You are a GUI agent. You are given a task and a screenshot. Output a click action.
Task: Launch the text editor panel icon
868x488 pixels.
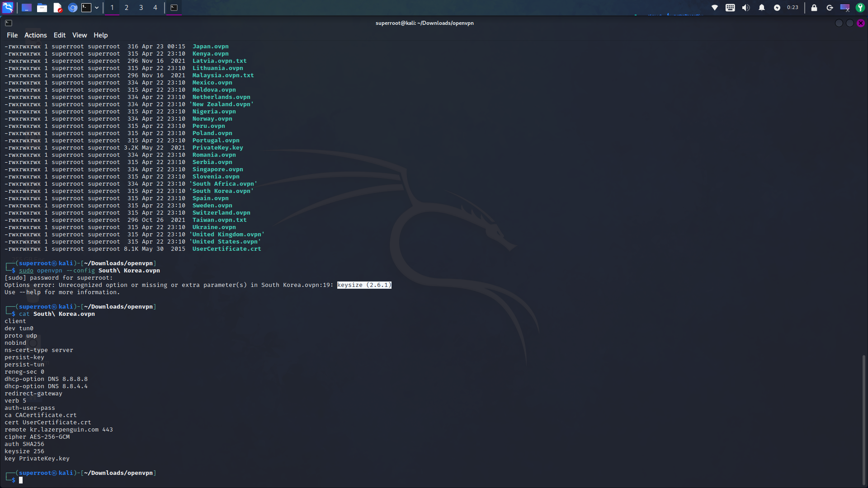point(57,8)
